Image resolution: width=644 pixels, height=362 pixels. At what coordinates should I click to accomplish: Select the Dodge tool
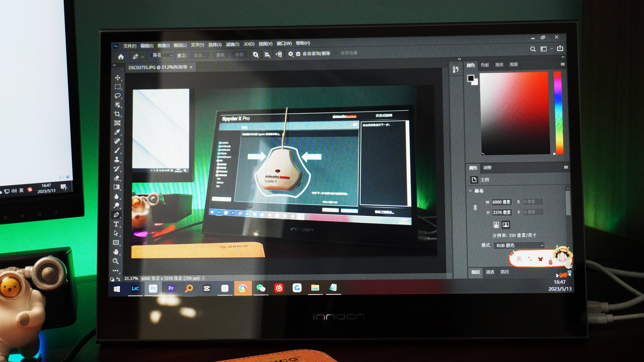[117, 206]
